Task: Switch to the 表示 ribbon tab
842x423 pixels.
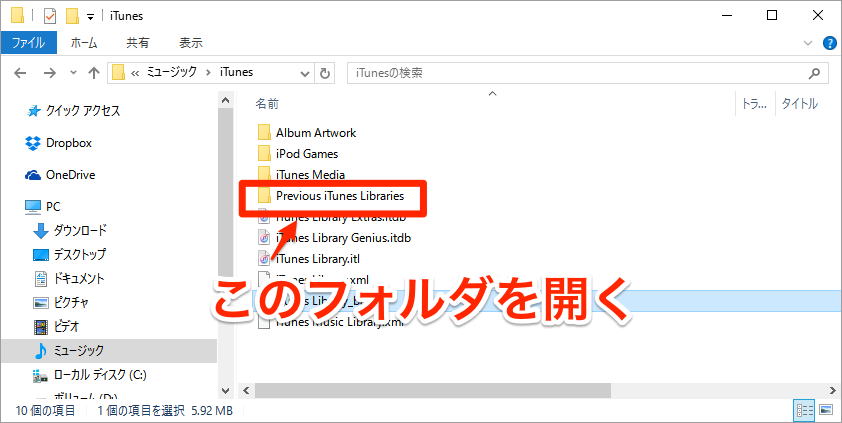Action: (x=190, y=43)
